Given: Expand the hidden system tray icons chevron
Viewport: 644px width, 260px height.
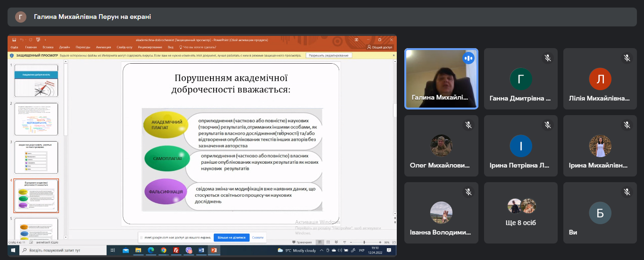Looking at the screenshot, I should click(321, 250).
